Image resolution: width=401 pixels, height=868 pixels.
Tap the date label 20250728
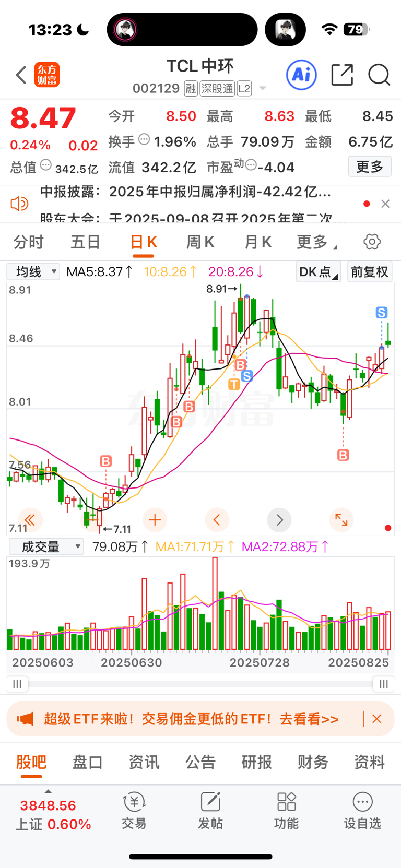click(260, 662)
